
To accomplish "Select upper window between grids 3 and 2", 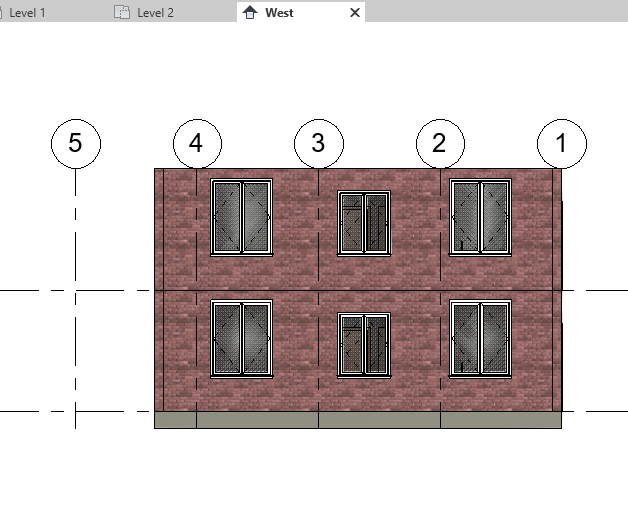I will tap(364, 223).
